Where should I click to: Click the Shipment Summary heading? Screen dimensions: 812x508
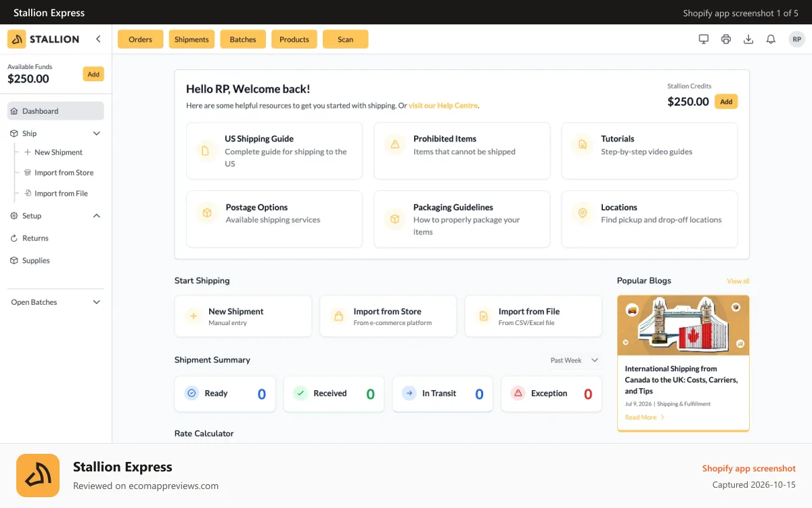coord(212,360)
